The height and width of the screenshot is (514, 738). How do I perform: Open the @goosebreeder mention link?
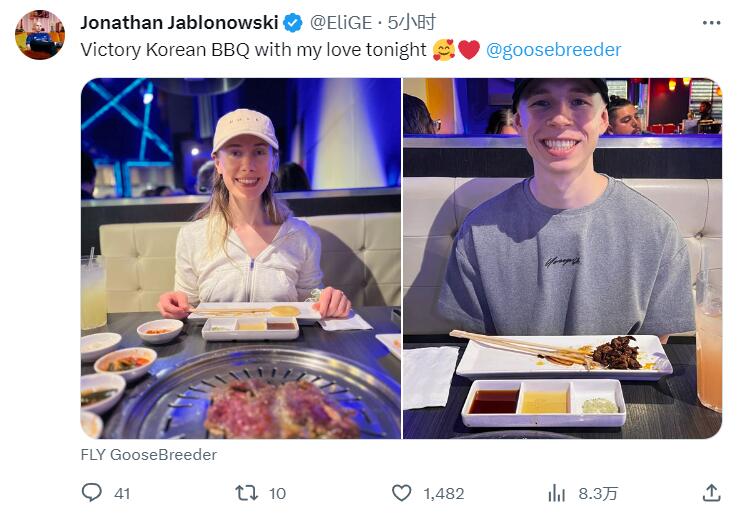point(553,49)
